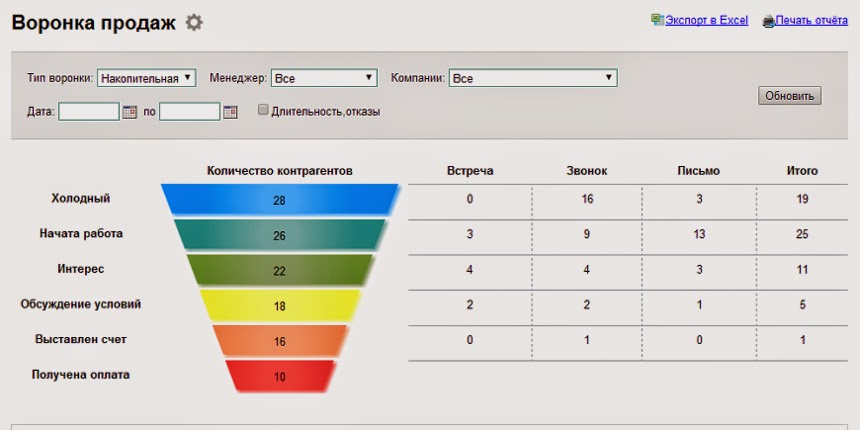
Task: Click the Обсуждение условий stage label
Action: (x=81, y=304)
